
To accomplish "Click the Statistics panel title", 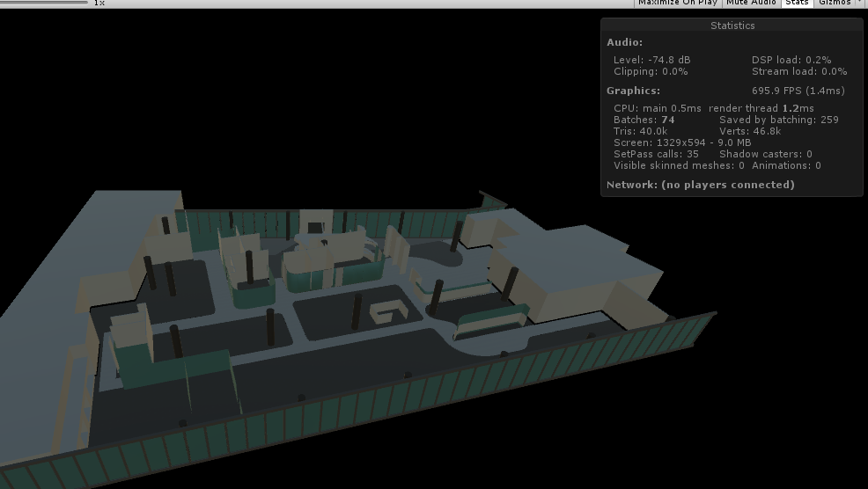I will click(732, 26).
